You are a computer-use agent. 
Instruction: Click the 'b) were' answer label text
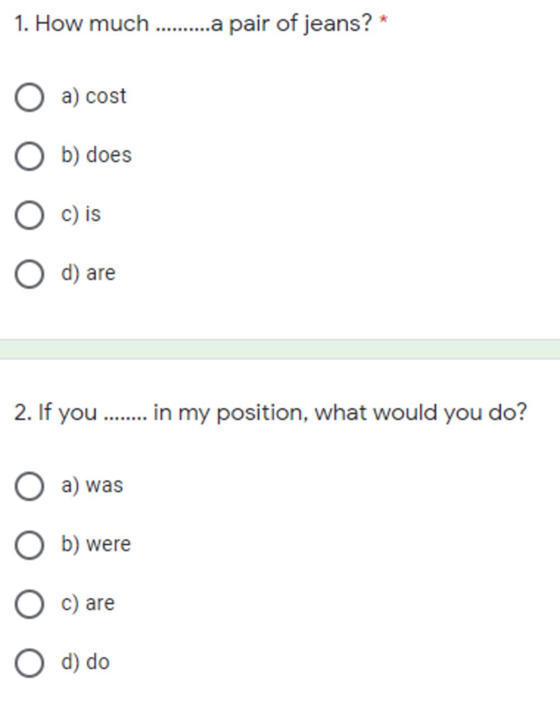pos(96,544)
